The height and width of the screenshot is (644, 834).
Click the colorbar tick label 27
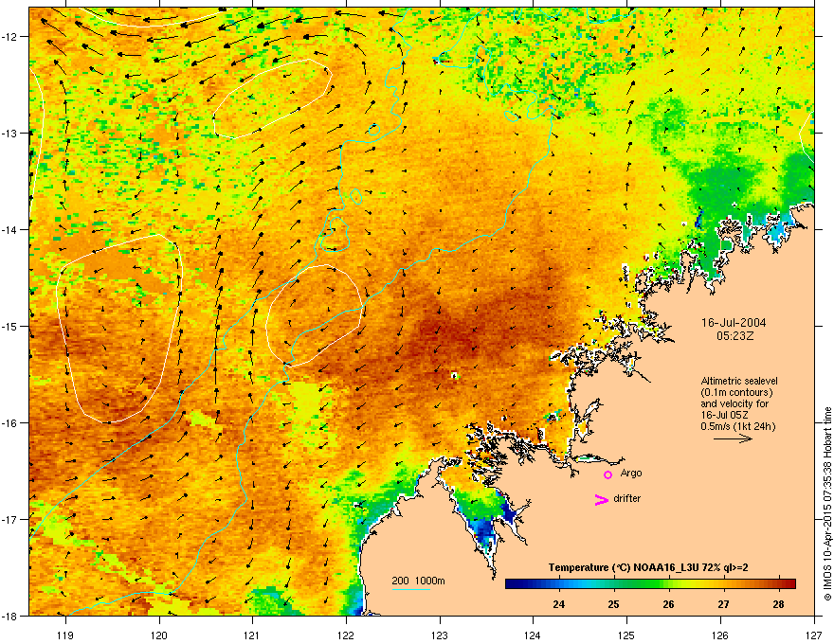pyautogui.click(x=723, y=604)
